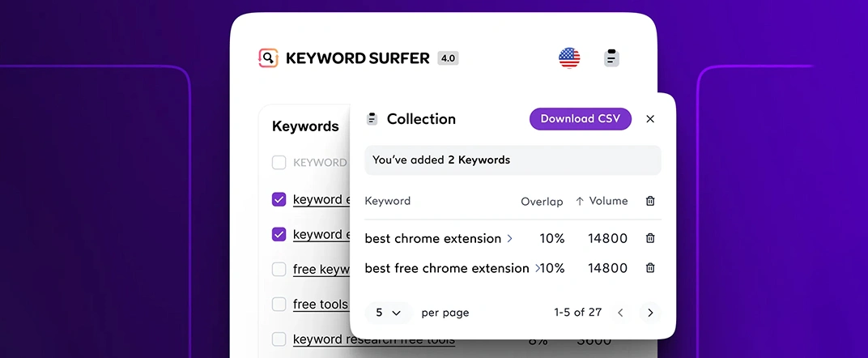Click the 'You've added 2 Keywords' banner
Screen dimensions: 868x358
click(x=513, y=160)
